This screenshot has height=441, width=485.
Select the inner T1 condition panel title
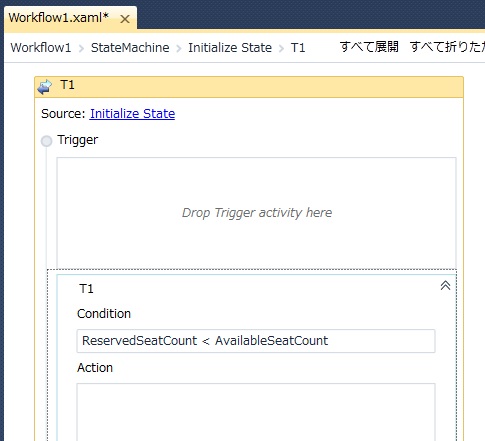pos(86,289)
